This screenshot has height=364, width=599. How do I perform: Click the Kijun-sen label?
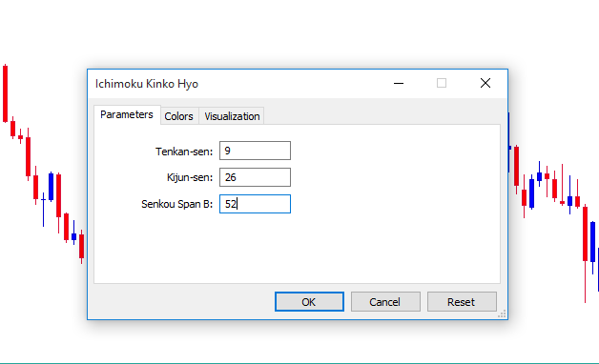(x=190, y=177)
